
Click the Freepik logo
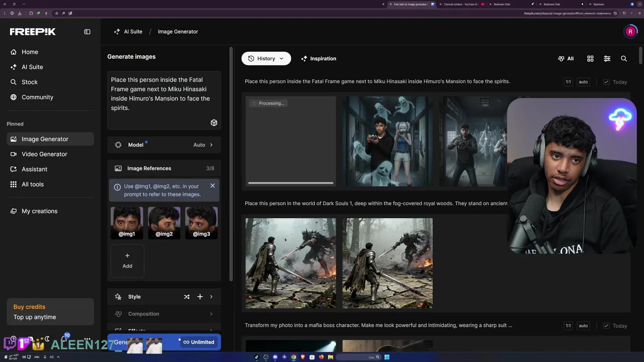pyautogui.click(x=33, y=32)
